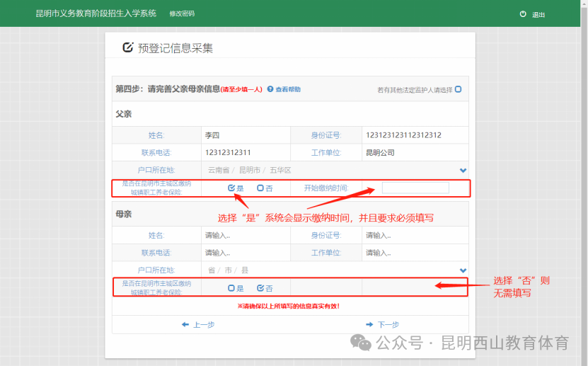588x366 pixels.
Task: Click the edit icon beside 预登记信息采集
Action: point(128,47)
